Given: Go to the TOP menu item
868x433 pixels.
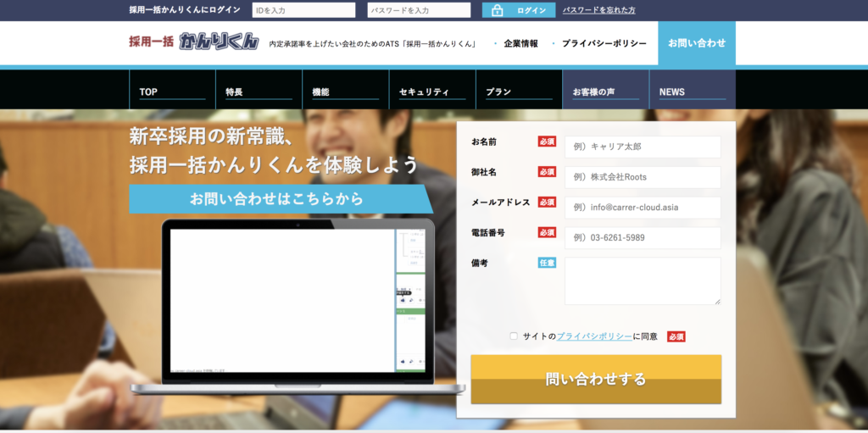Looking at the screenshot, I should click(172, 90).
